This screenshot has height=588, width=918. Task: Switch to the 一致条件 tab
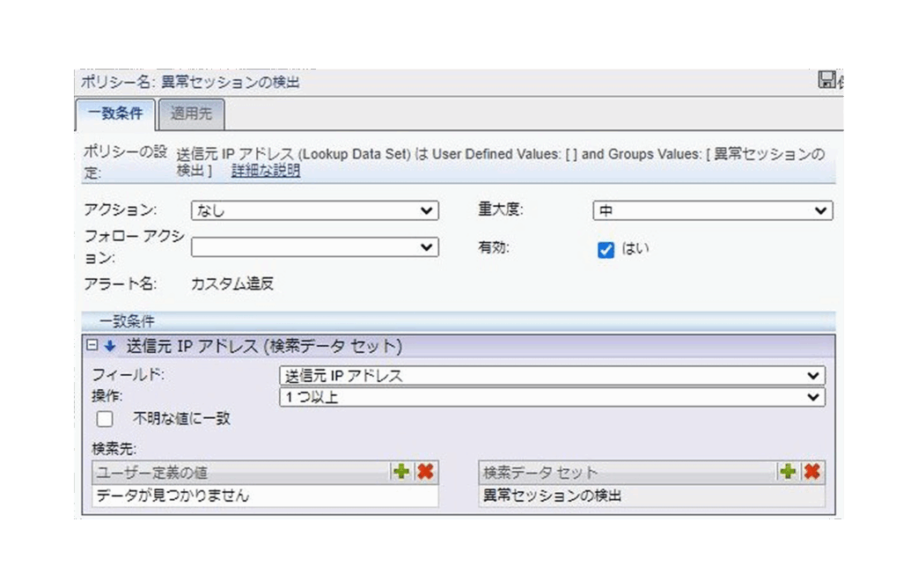point(115,114)
